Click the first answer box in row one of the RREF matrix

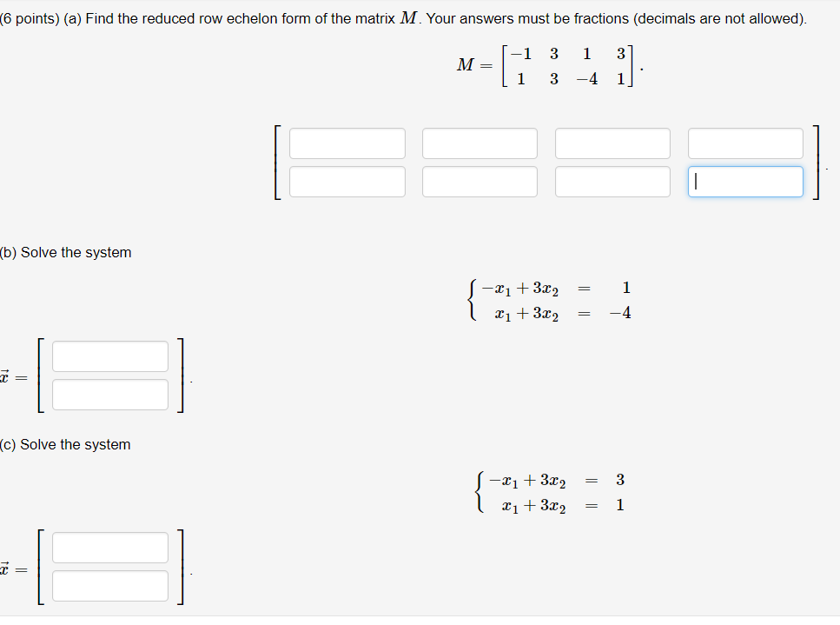pyautogui.click(x=347, y=143)
